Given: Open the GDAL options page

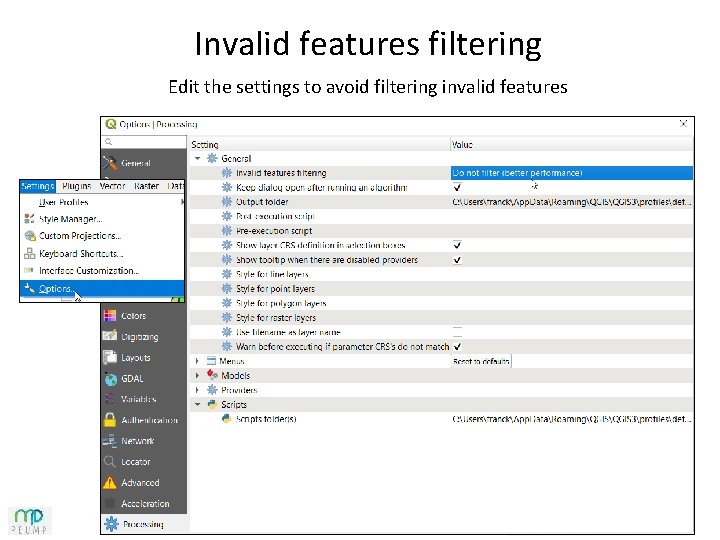Looking at the screenshot, I should (x=132, y=378).
